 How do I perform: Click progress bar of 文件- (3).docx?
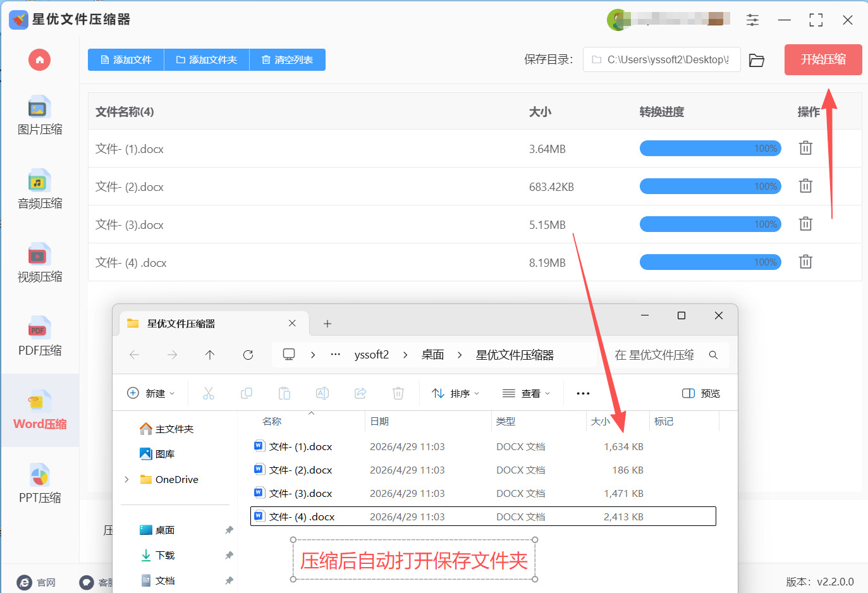(x=711, y=224)
